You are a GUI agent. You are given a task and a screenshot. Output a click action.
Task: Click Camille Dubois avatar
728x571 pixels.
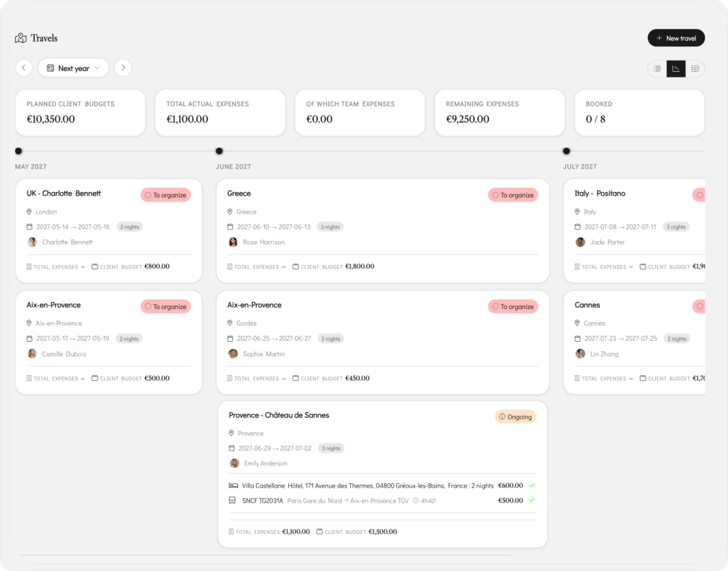(x=32, y=354)
